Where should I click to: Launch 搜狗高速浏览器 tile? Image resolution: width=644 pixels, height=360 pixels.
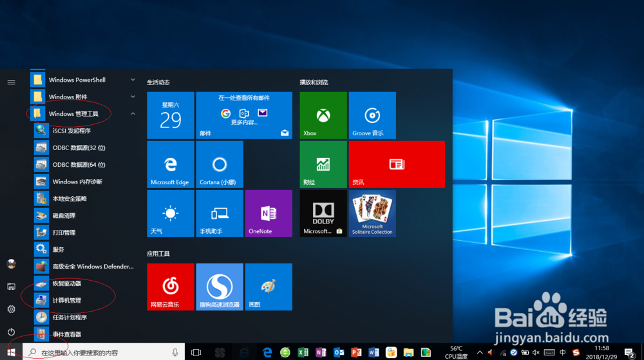(220, 287)
